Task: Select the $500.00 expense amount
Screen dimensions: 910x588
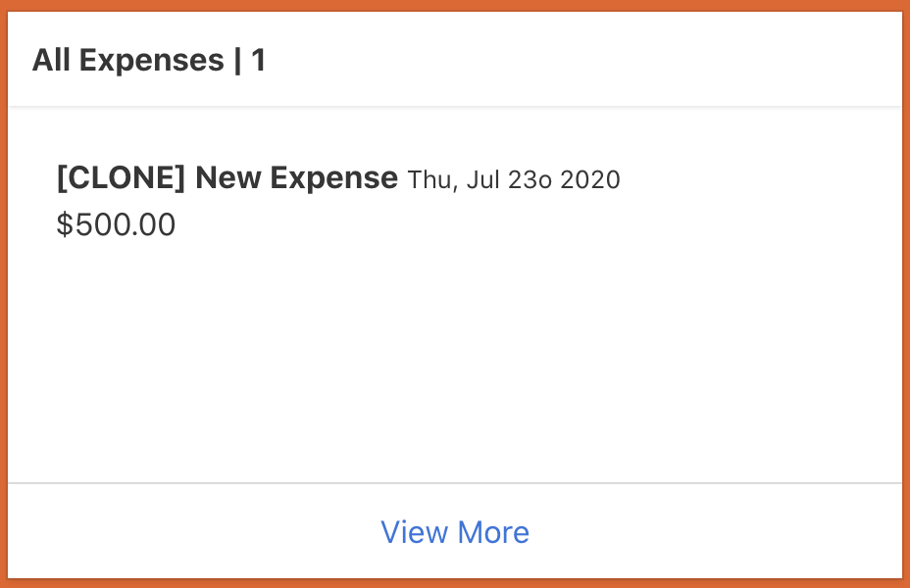Action: pos(117,225)
